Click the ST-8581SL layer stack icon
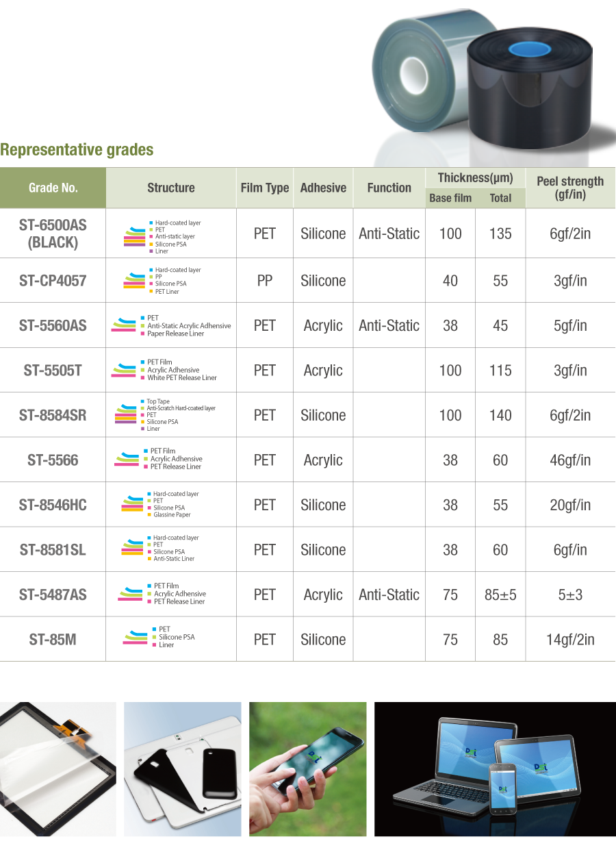Image resolution: width=616 pixels, height=863 pixels. (x=132, y=549)
